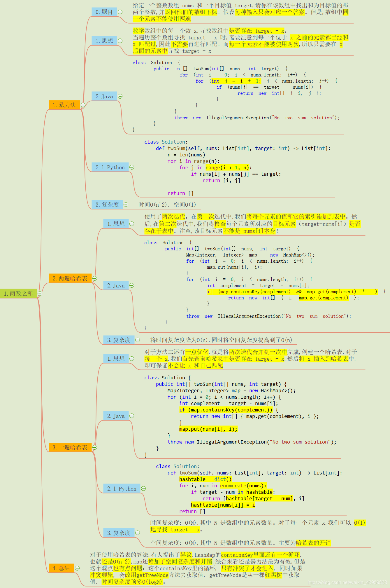Click highlighted text 不能是 nums[i]本身
Screen dimensions: 390x588
pyautogui.click(x=249, y=231)
